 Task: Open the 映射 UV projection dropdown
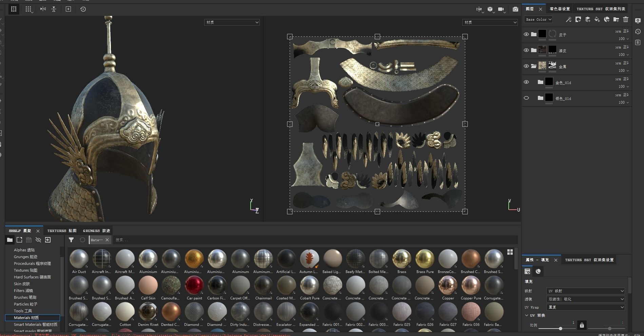tap(586, 291)
